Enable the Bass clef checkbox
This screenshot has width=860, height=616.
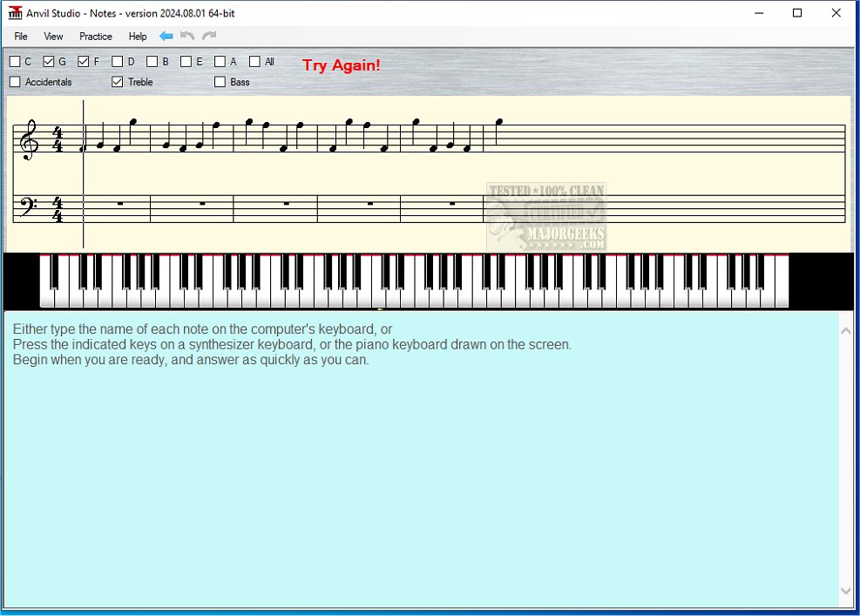[220, 82]
